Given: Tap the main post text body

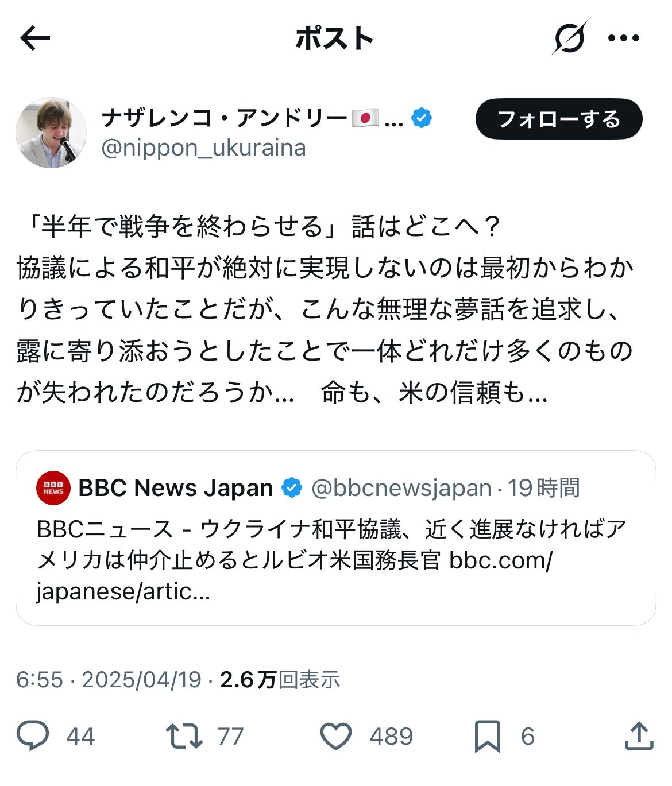Looking at the screenshot, I should [325, 309].
